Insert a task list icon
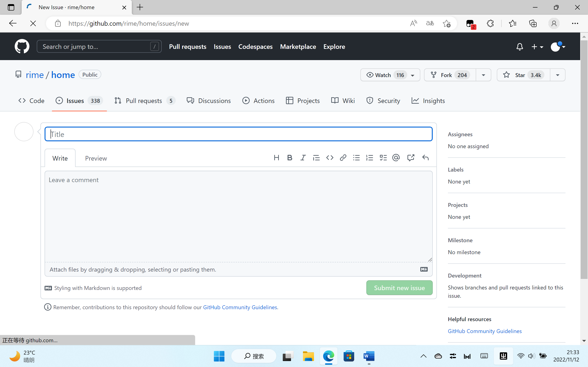 pos(383,158)
